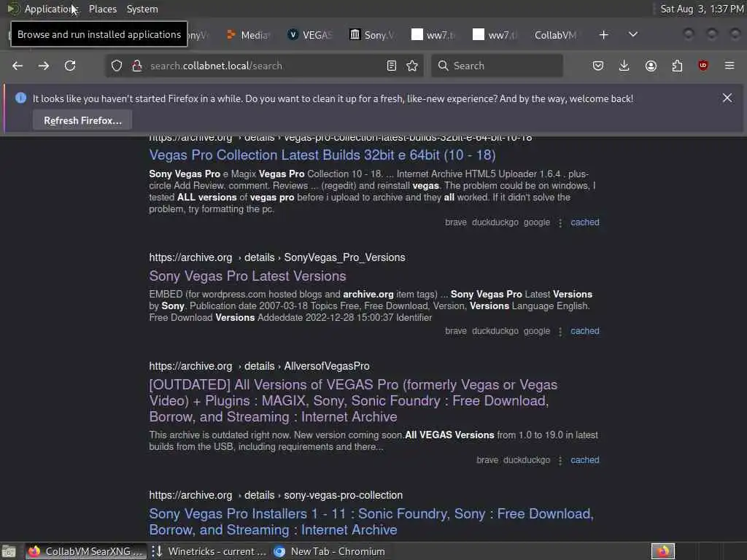This screenshot has width=747, height=560.
Task: Click duckduckgo label under OUTDATED All Versions result
Action: [527, 460]
